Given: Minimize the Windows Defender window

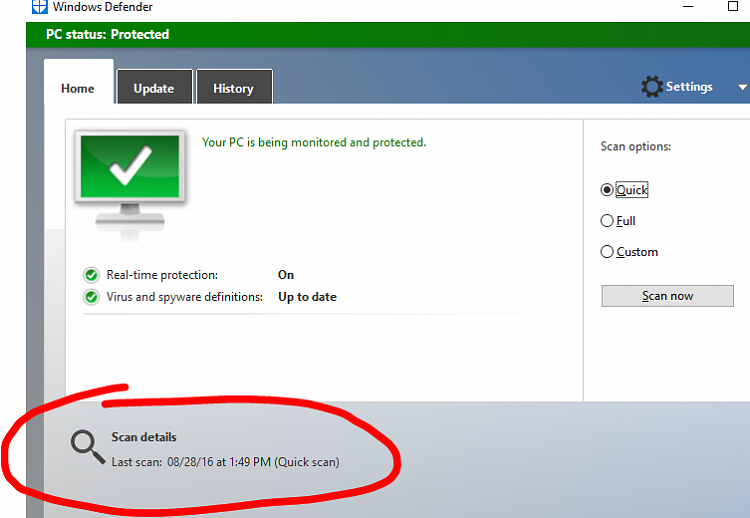Looking at the screenshot, I should pos(688,7).
